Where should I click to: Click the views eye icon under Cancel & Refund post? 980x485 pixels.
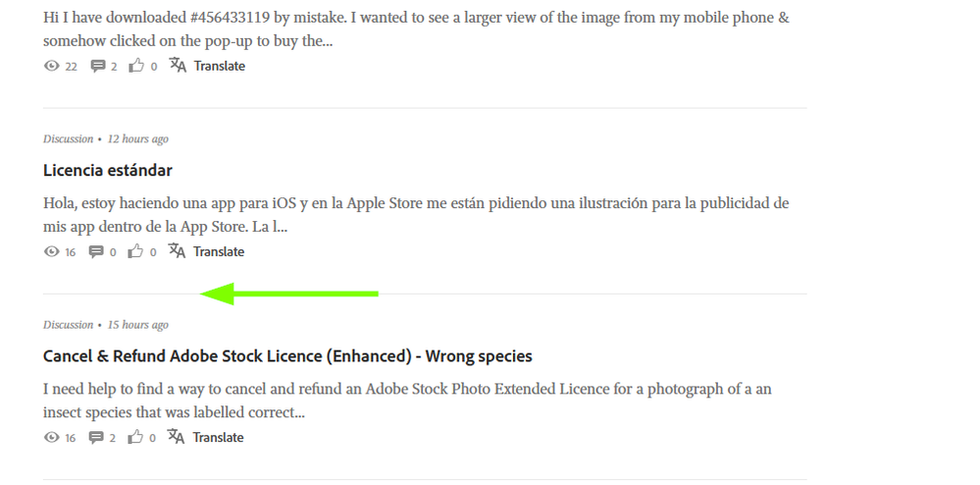[x=52, y=438]
